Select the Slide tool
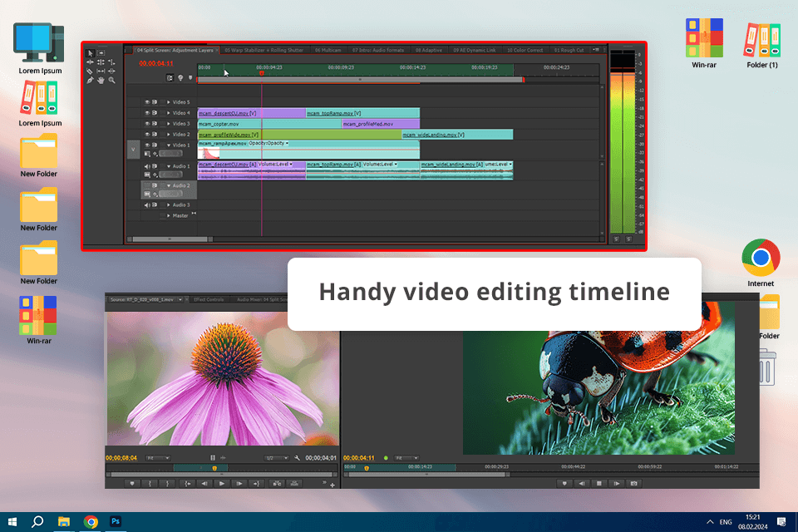The width and height of the screenshot is (798, 532). [111, 71]
